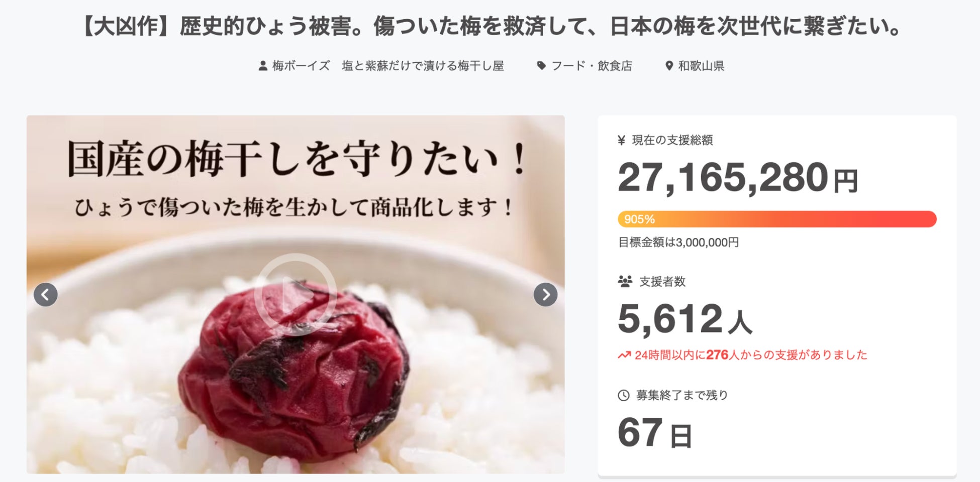
Task: Click the supporter count 5,612人
Action: point(684,319)
